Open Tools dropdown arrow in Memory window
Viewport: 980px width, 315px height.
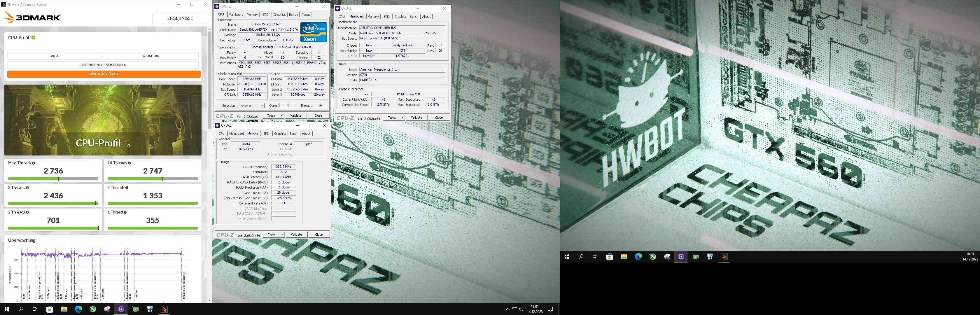pyautogui.click(x=282, y=235)
